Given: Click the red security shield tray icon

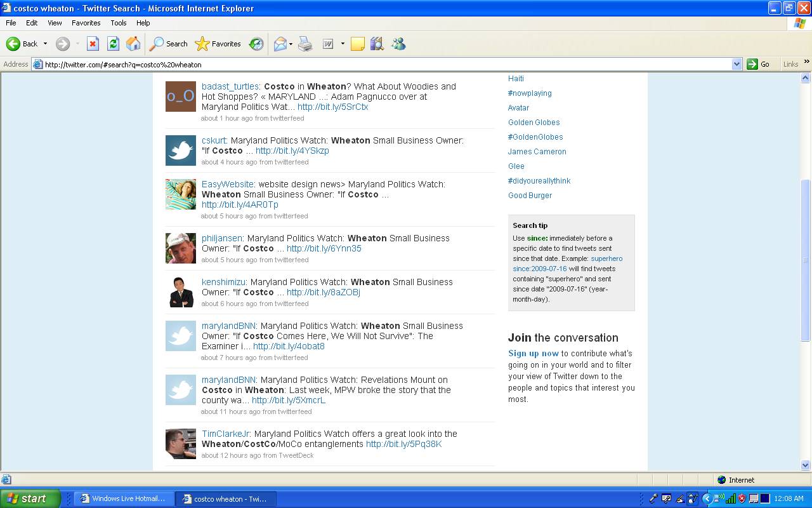Looking at the screenshot, I should 741,498.
